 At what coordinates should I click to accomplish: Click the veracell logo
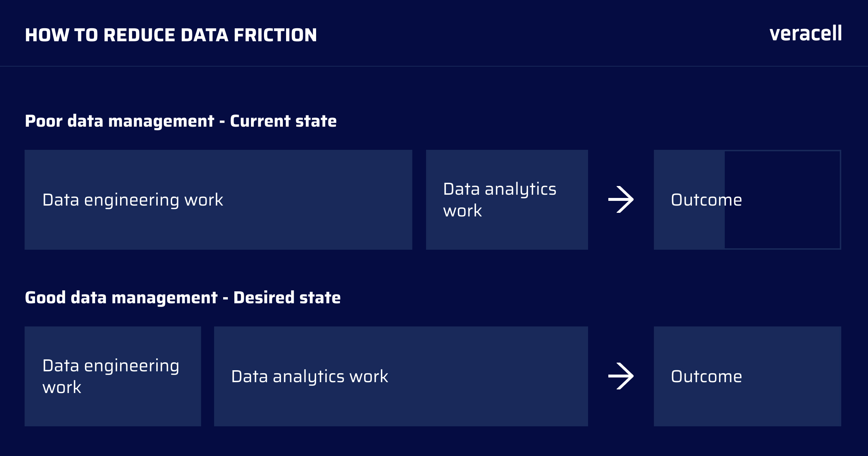(x=806, y=34)
